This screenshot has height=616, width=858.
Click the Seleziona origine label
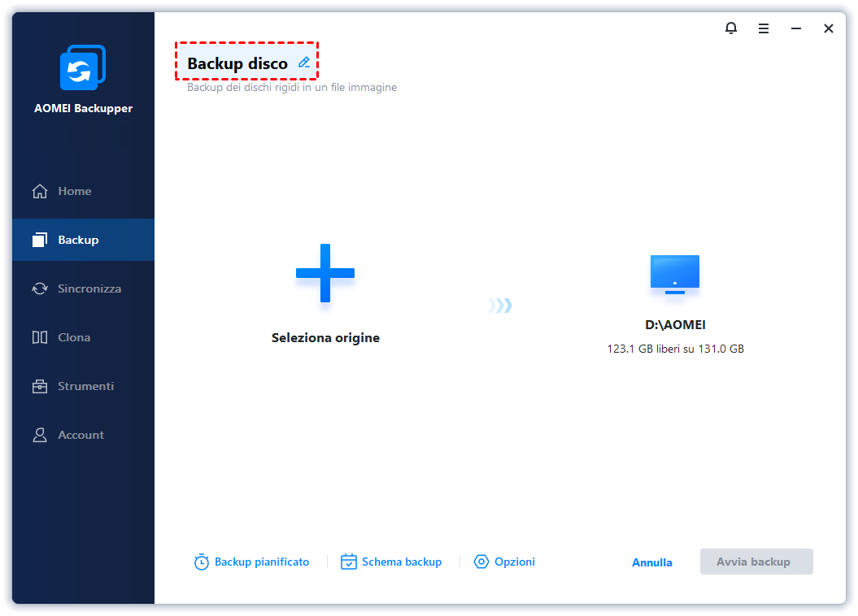pyautogui.click(x=325, y=338)
